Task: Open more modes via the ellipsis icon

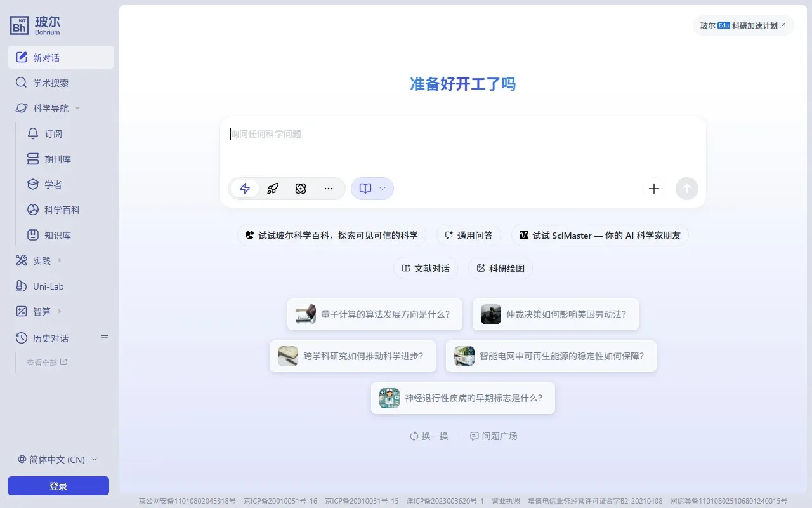Action: 329,189
